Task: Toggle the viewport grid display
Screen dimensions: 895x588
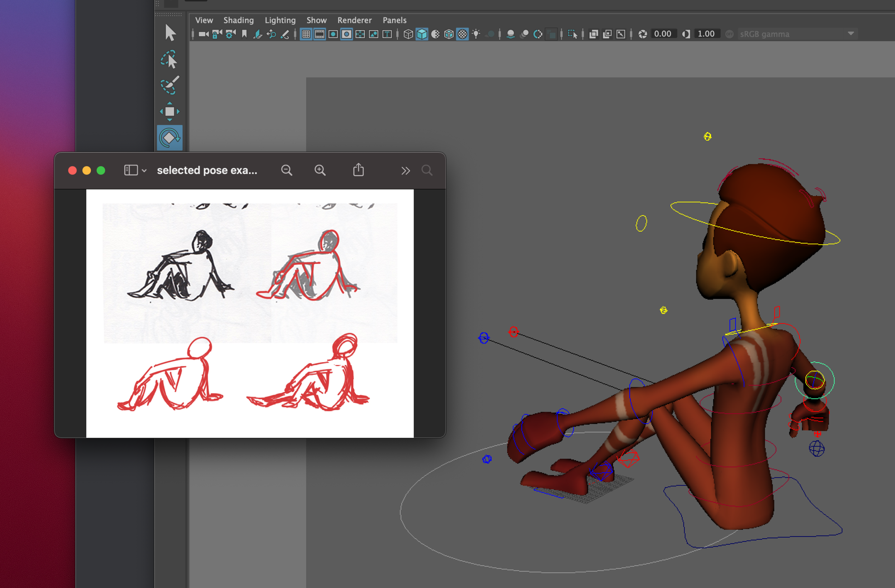Action: (306, 34)
